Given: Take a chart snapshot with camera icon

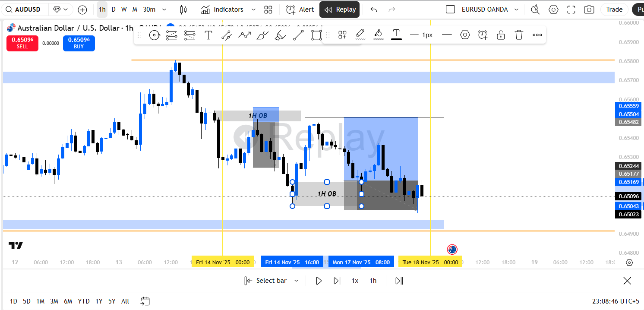Looking at the screenshot, I should 589,9.
